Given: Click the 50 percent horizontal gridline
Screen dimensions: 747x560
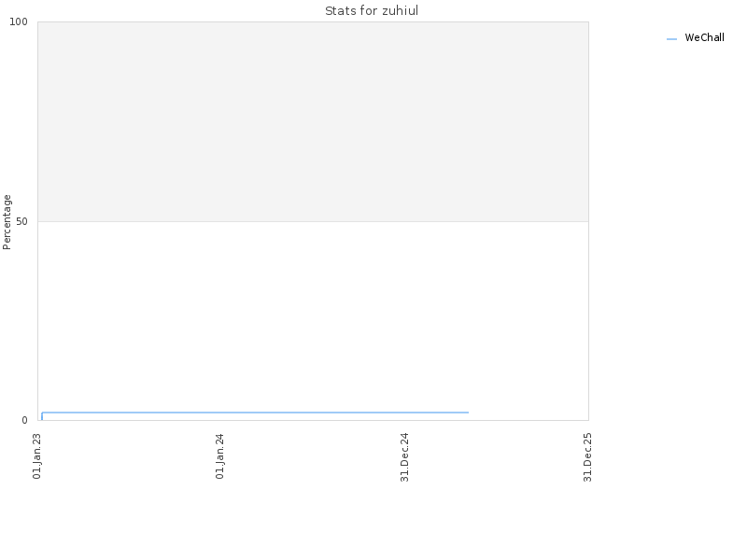Looking at the screenshot, I should 313,221.
